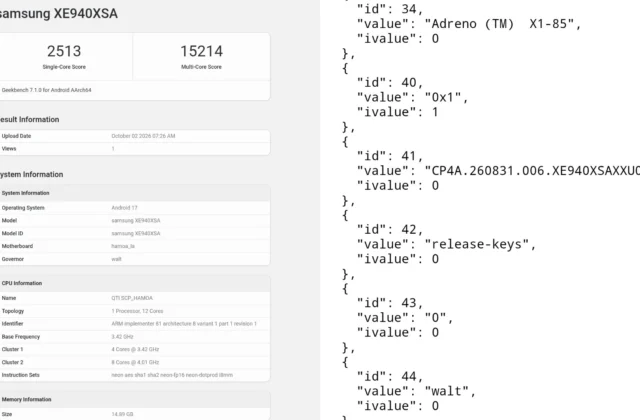640x420 pixels.
Task: Click the Samsung XE940XSA page title
Action: 58,13
